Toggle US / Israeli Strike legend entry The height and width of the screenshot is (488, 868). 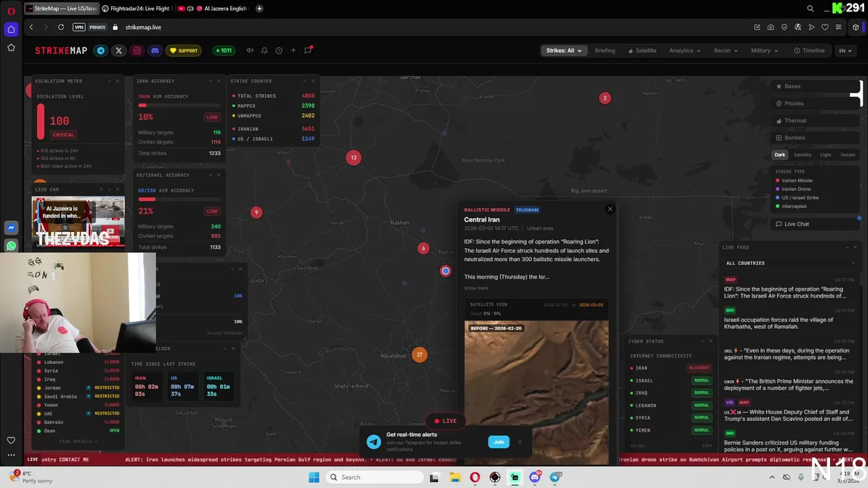pos(797,197)
